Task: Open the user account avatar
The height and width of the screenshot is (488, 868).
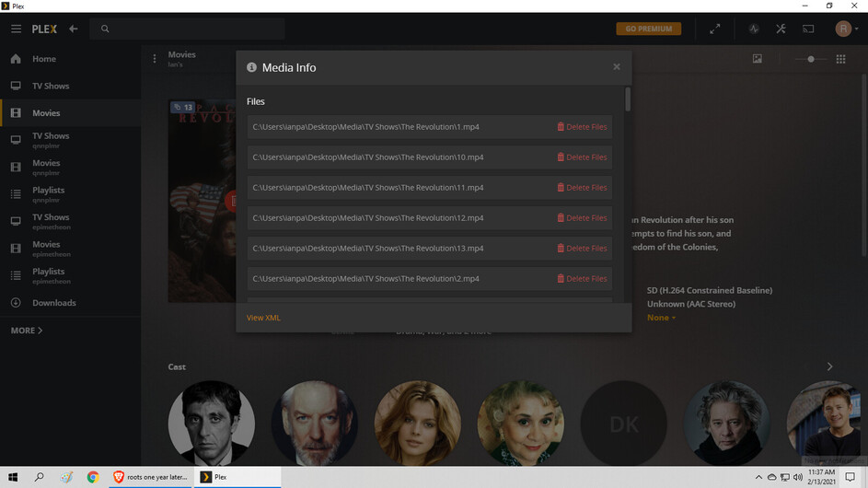Action: point(843,29)
